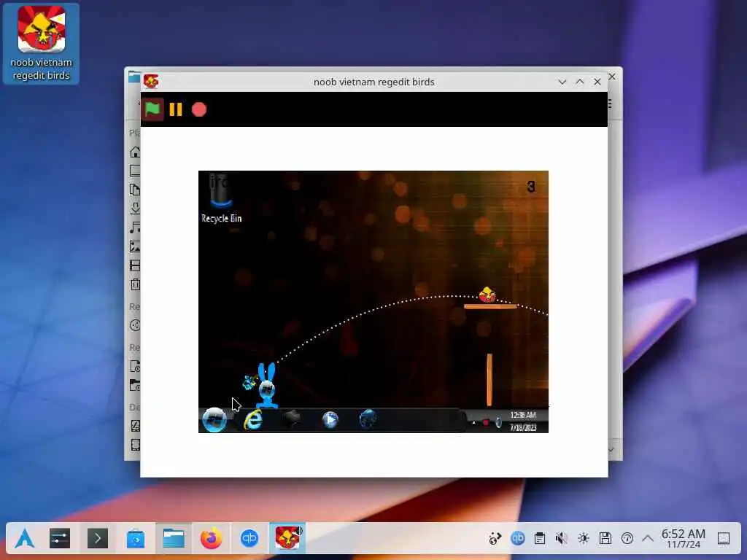
Task: Close the noob vietnam regedit birds window
Action: pyautogui.click(x=597, y=82)
